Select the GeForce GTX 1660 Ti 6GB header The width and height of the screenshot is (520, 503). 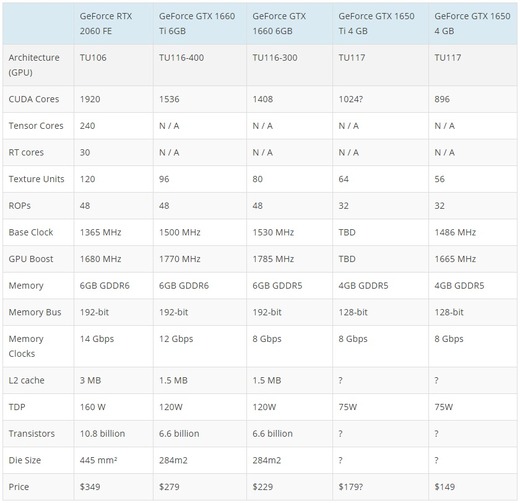point(199,24)
